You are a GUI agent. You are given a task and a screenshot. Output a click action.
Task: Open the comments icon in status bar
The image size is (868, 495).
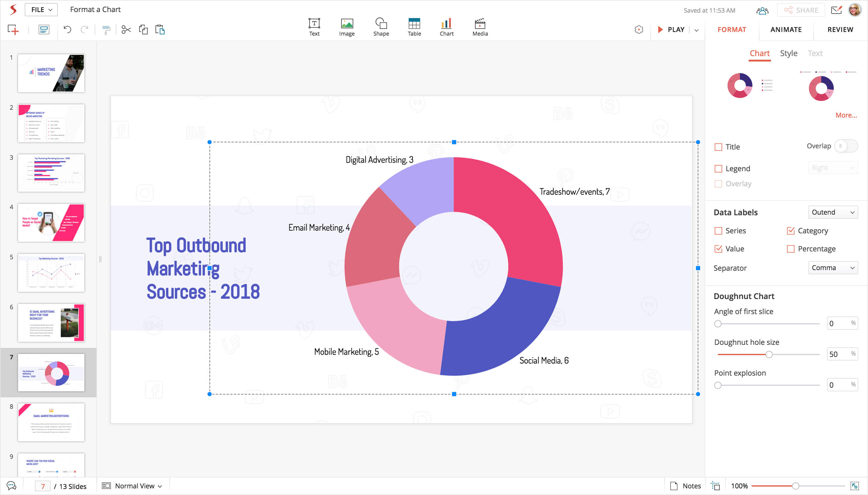tap(11, 486)
